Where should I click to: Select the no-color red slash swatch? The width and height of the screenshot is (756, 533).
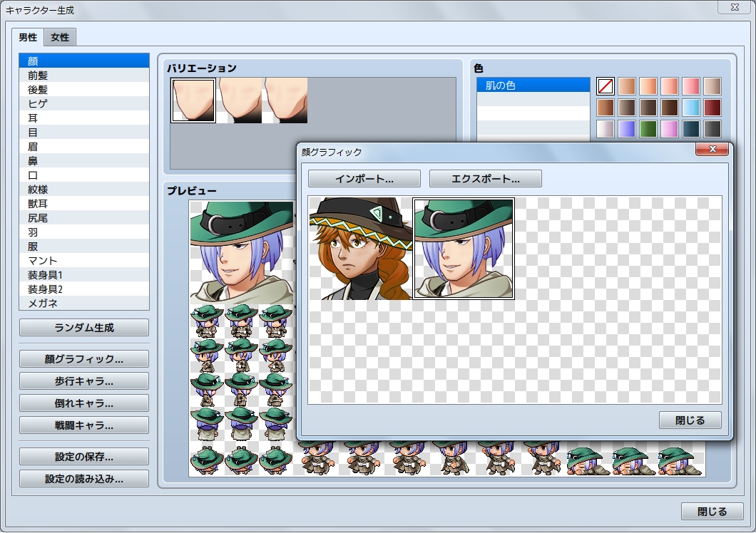click(606, 86)
